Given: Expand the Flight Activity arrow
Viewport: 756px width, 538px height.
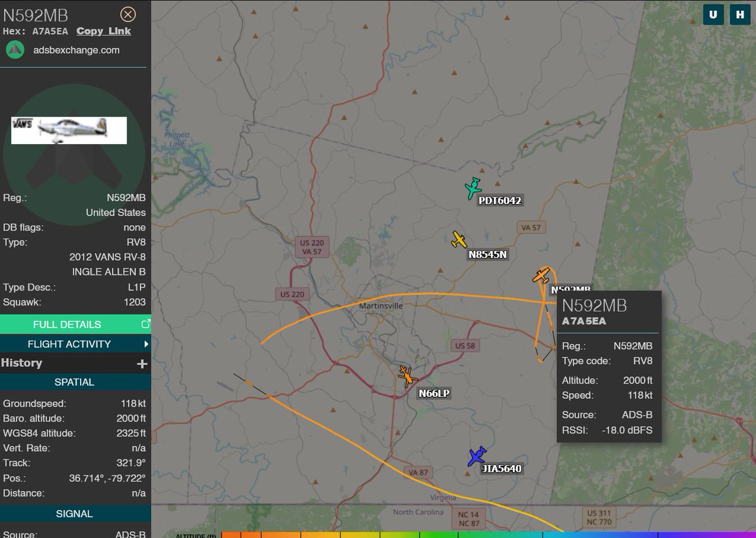Looking at the screenshot, I should [x=146, y=344].
